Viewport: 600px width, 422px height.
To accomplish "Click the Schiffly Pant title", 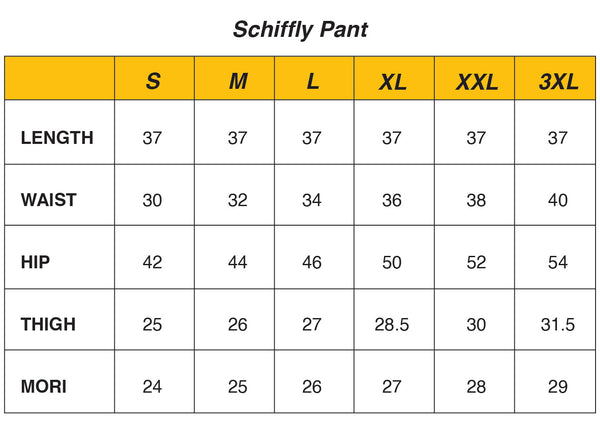I will coord(300,30).
